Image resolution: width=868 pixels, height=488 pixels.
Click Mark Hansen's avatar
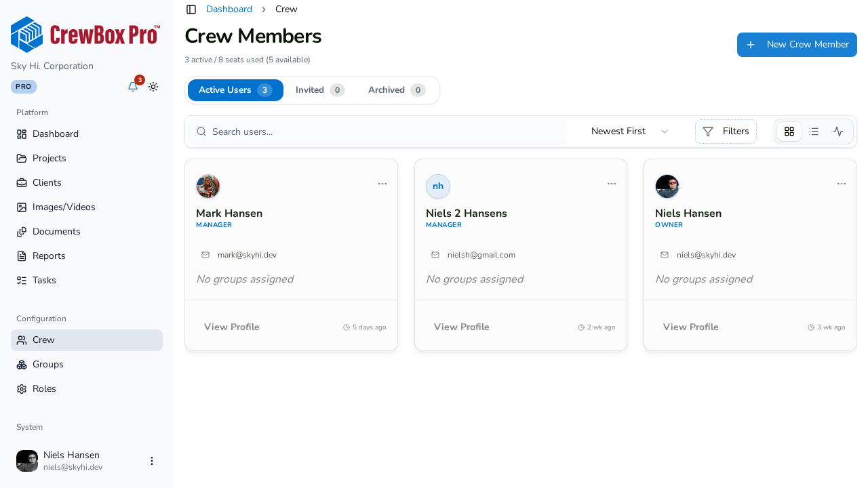[208, 186]
